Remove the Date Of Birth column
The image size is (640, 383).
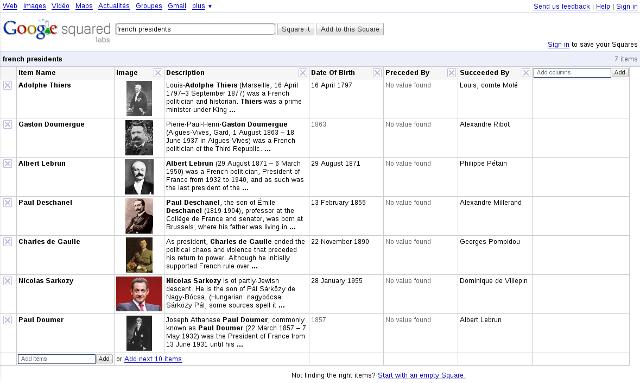pos(377,73)
